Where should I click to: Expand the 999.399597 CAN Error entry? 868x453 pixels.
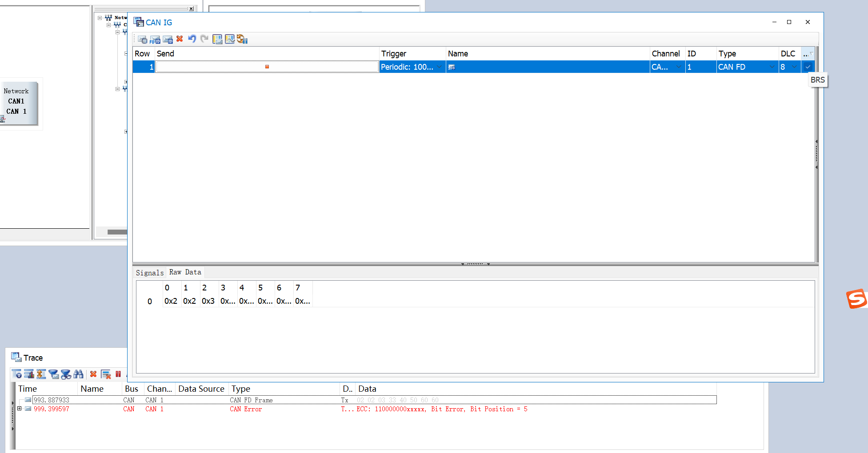tap(19, 409)
